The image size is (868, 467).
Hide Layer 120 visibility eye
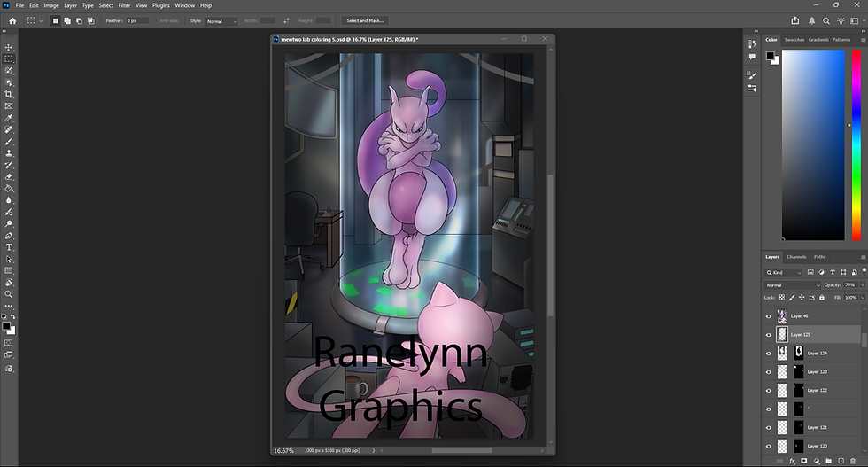[x=769, y=446]
